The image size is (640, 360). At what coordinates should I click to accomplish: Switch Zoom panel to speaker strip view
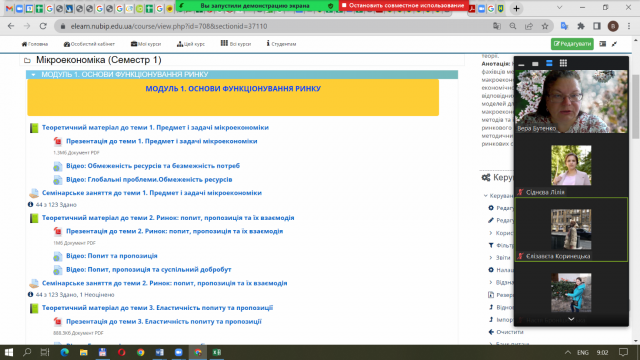tap(549, 63)
